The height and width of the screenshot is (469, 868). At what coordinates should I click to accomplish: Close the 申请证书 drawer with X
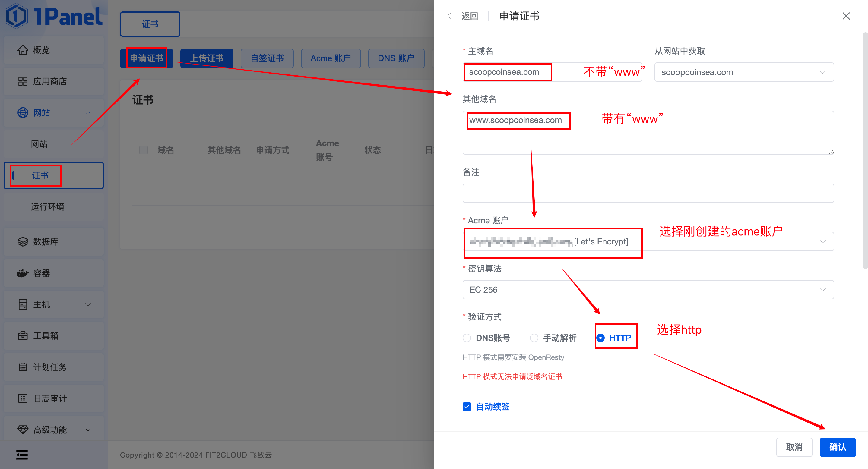coord(846,16)
